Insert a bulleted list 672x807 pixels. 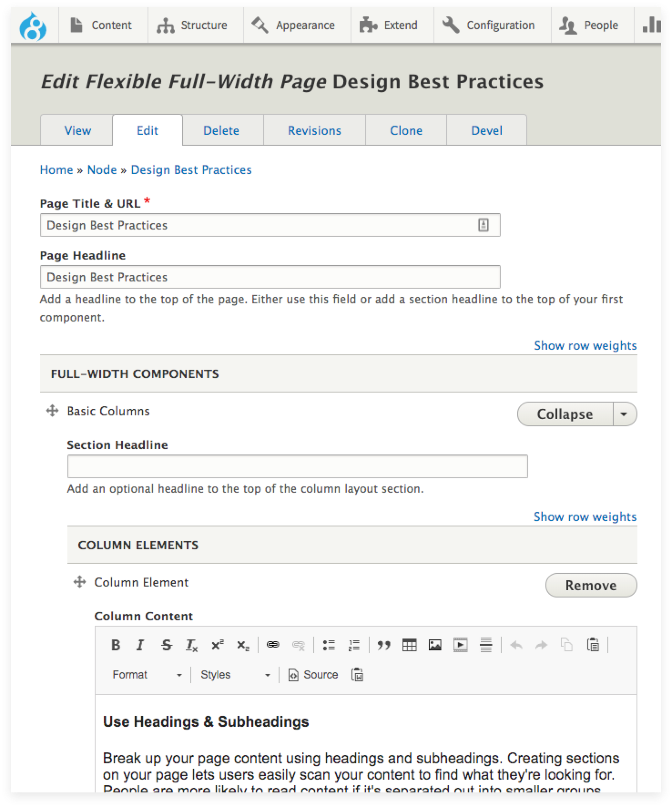329,645
